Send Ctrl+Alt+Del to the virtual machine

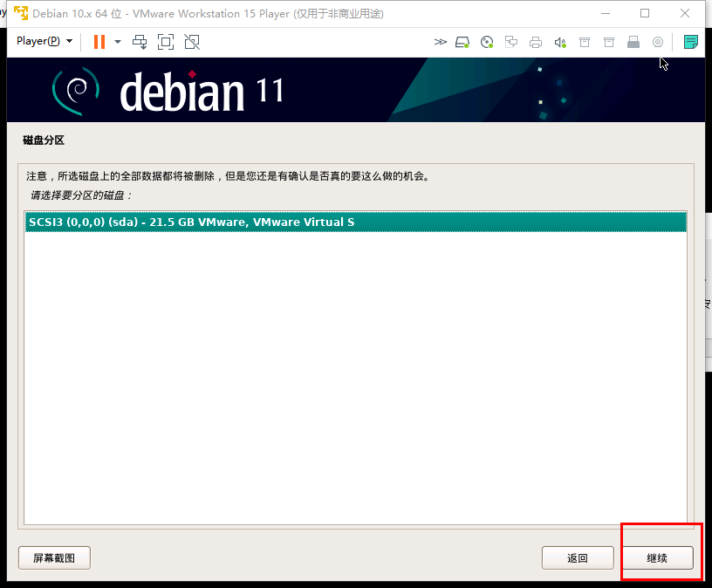[x=140, y=42]
